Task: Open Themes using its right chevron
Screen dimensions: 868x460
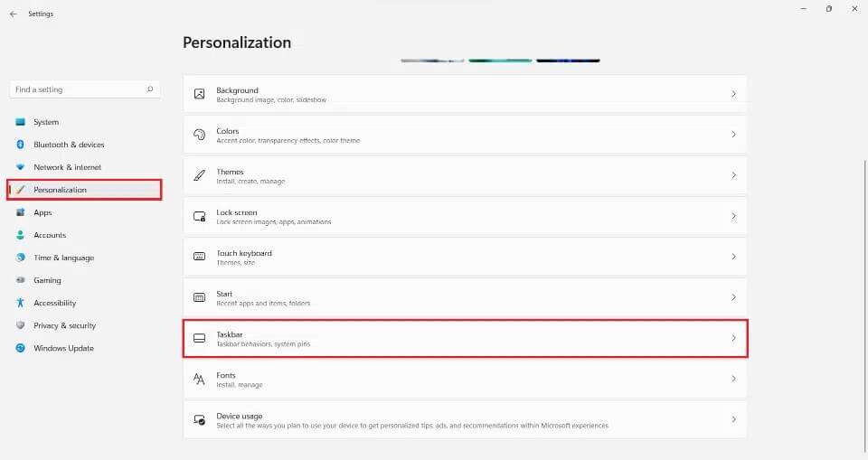Action: 733,175
